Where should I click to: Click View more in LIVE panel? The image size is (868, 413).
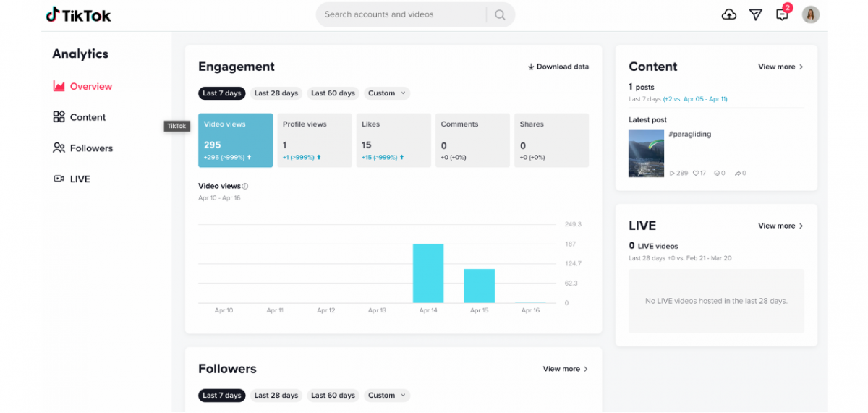(x=781, y=226)
